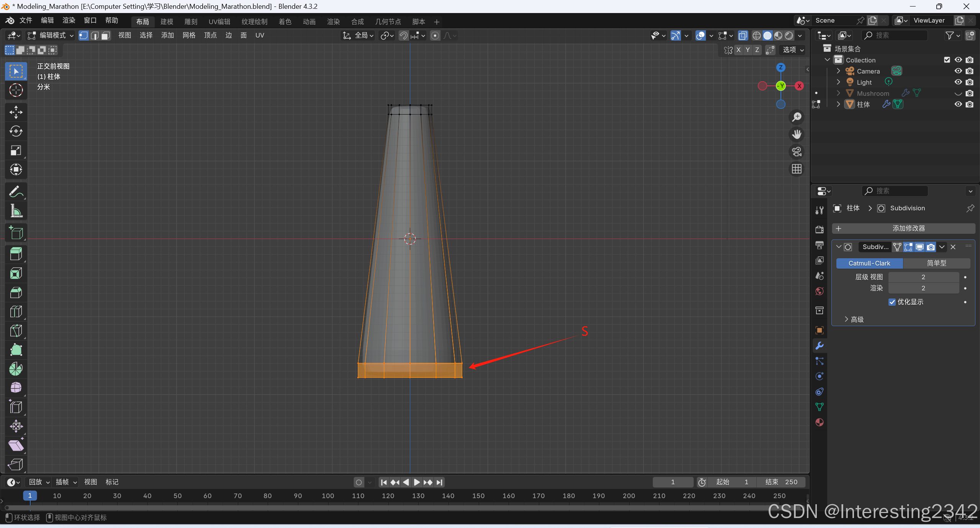Switch to the UV编辑 workspace tab
The image size is (980, 528).
point(219,22)
